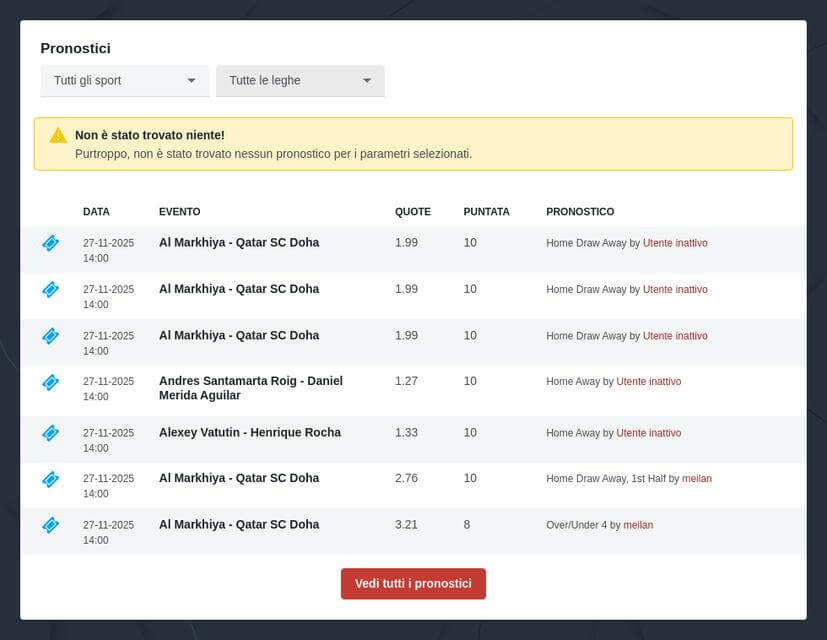Click ticket icon beside Andres Santamarta Roig event

50,382
